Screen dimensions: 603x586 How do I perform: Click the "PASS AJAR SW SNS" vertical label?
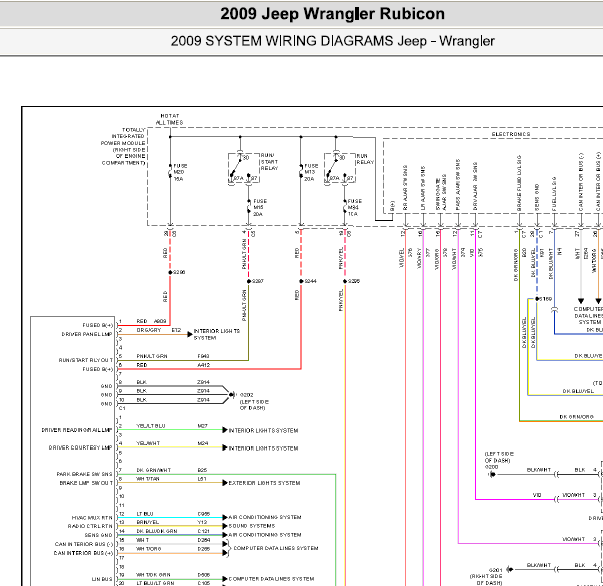[x=458, y=184]
